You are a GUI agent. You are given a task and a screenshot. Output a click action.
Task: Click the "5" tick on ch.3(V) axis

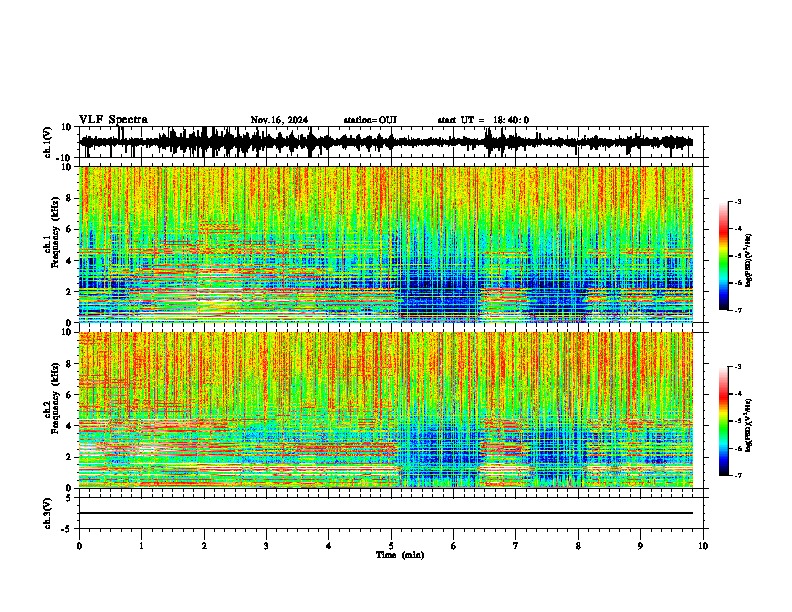click(69, 498)
